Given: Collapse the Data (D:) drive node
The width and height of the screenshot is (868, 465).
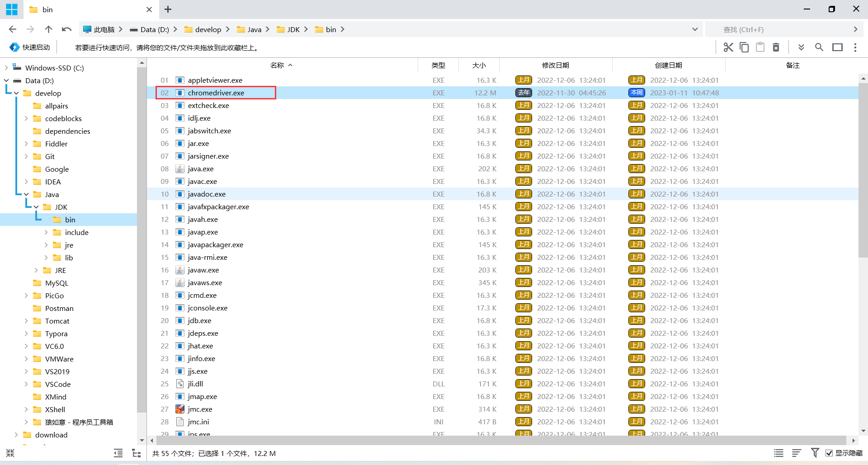Looking at the screenshot, I should coord(6,80).
